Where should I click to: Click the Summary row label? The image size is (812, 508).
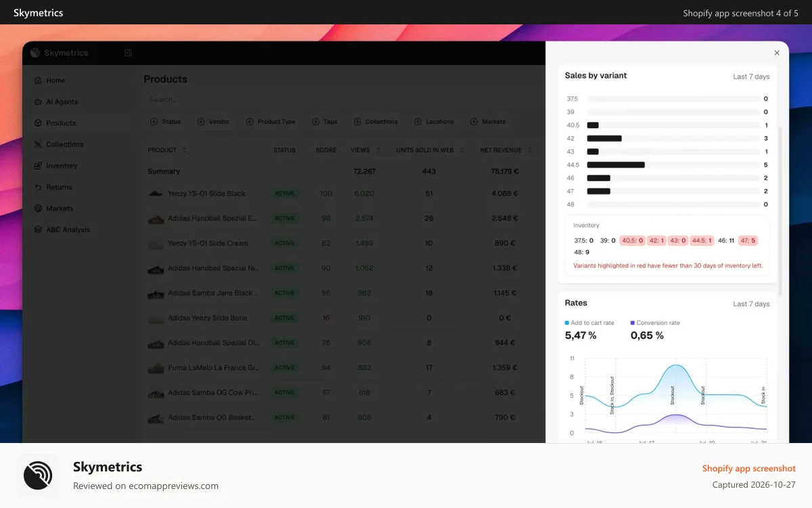(x=164, y=171)
